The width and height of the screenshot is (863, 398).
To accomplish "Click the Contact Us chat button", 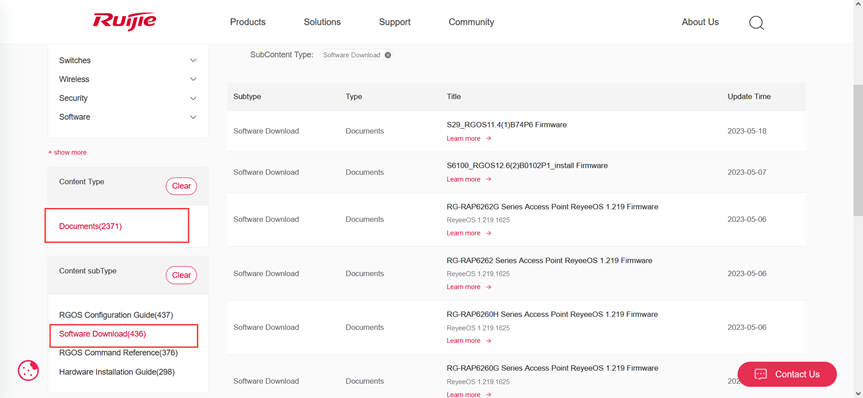I will pyautogui.click(x=787, y=374).
